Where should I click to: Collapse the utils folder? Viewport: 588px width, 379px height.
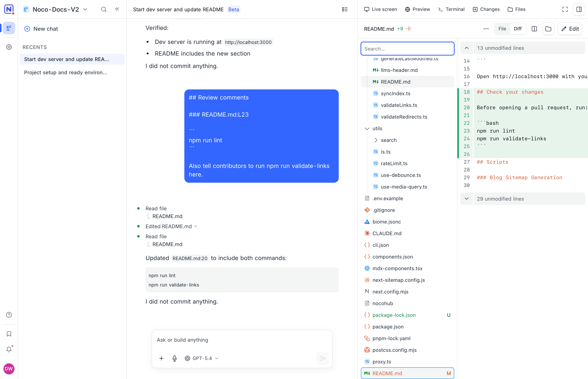367,128
